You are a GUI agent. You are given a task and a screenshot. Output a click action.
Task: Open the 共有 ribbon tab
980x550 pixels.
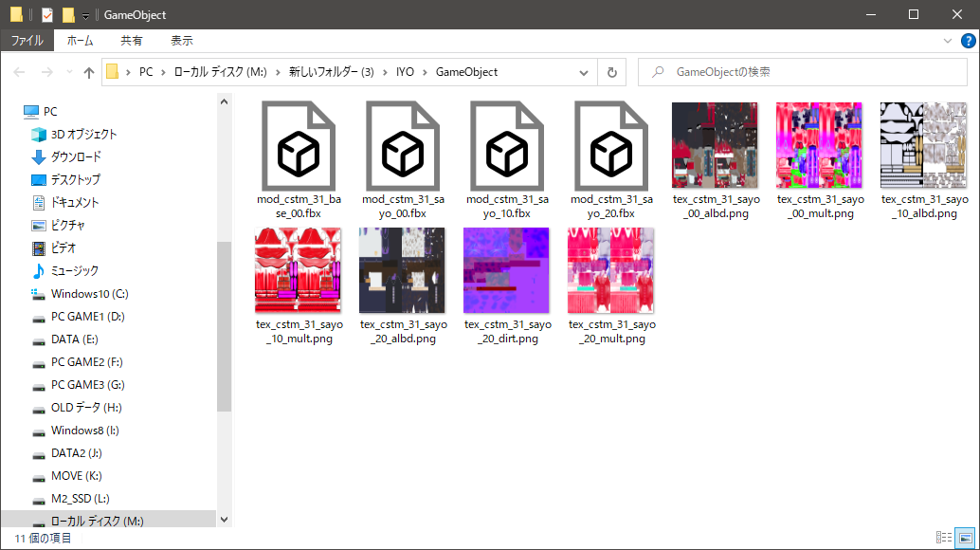(131, 41)
